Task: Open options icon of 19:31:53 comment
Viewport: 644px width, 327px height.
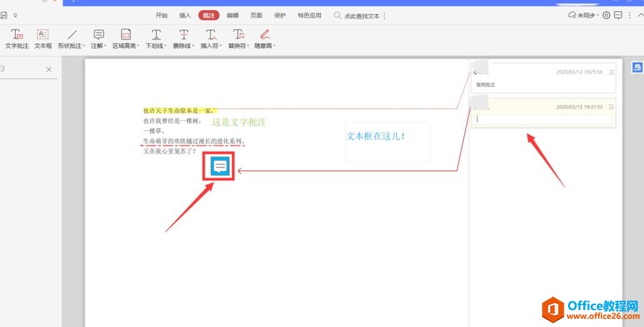Action: (x=611, y=107)
